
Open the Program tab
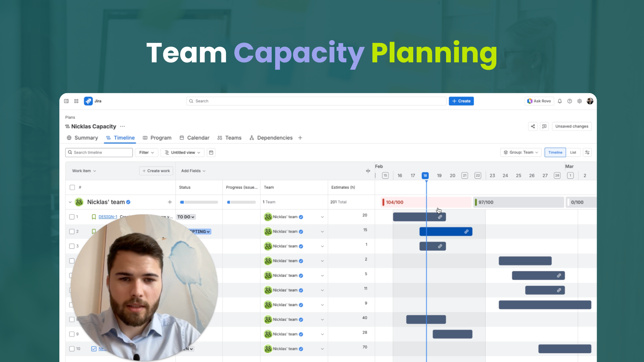(157, 138)
